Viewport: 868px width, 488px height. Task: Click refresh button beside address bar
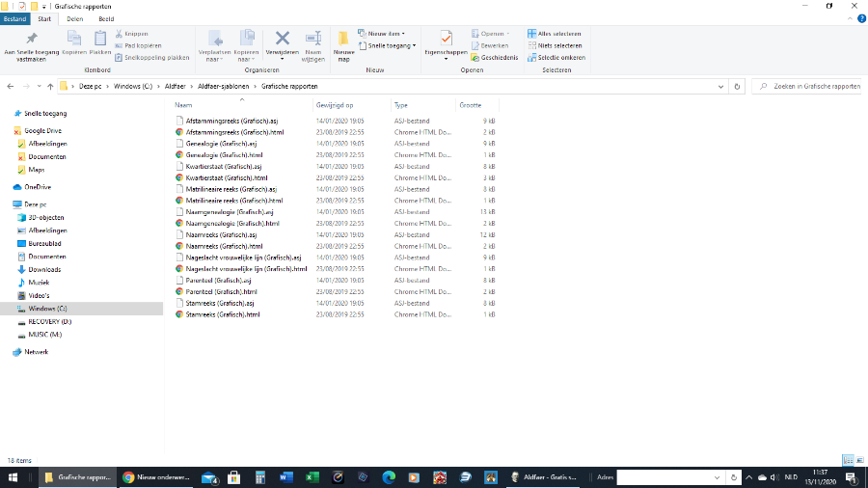[x=737, y=86]
